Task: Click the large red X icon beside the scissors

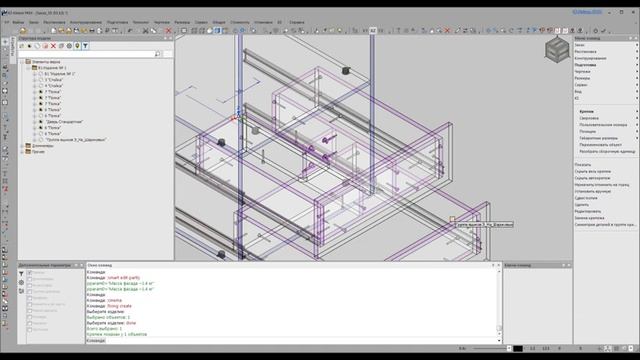Action: pos(168,31)
